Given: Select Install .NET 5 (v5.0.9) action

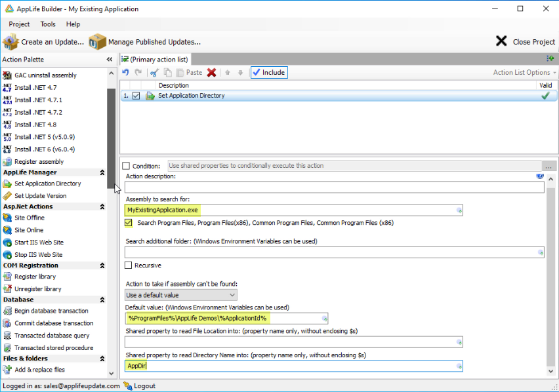Looking at the screenshot, I should click(x=39, y=137).
